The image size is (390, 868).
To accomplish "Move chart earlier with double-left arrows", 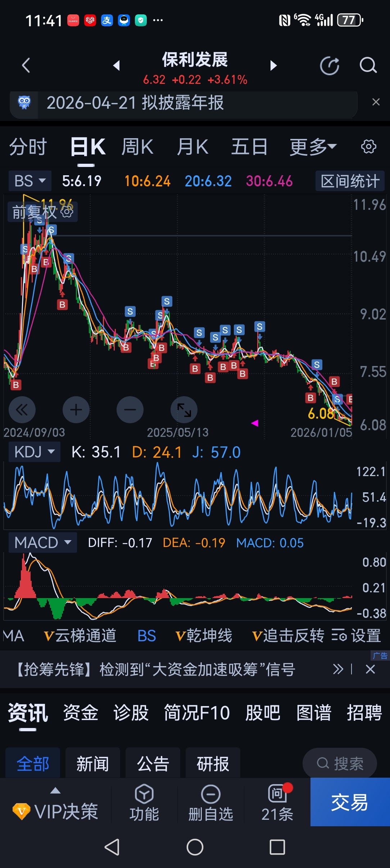I will tap(22, 410).
